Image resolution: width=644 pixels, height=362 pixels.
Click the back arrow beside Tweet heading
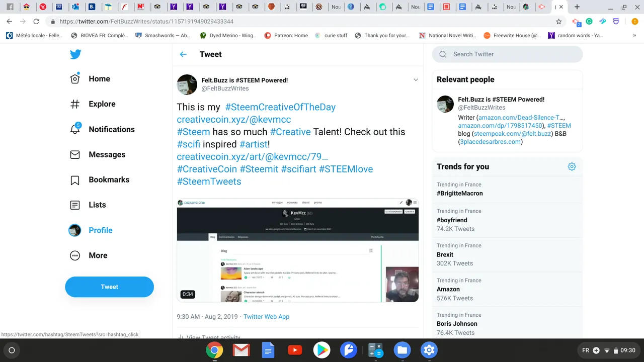183,54
